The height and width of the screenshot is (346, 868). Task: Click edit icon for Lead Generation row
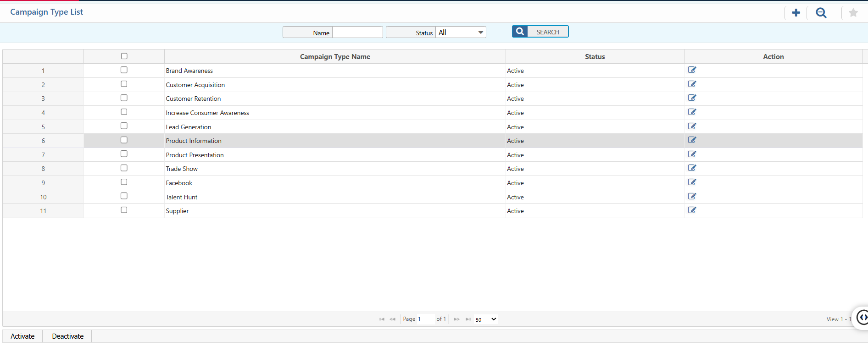pyautogui.click(x=692, y=126)
